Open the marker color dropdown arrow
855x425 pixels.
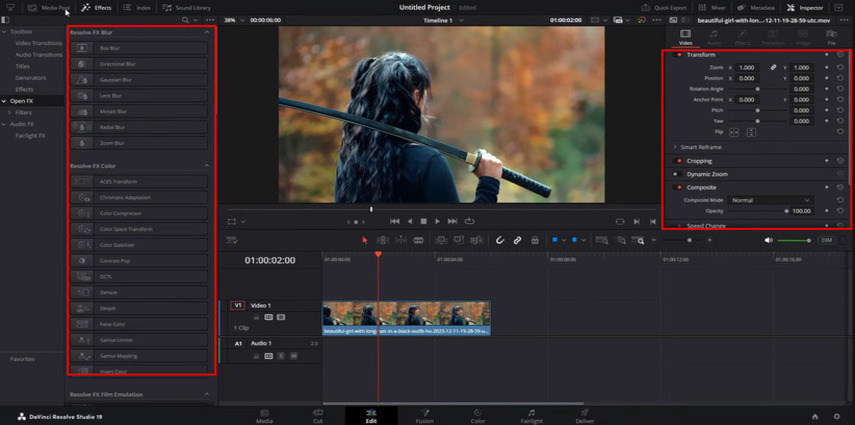(x=583, y=240)
